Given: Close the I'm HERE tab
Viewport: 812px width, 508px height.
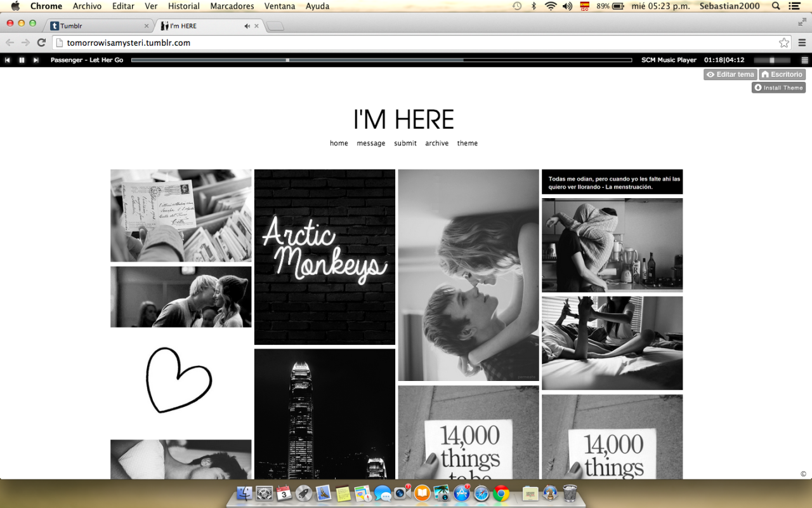Looking at the screenshot, I should pyautogui.click(x=256, y=26).
